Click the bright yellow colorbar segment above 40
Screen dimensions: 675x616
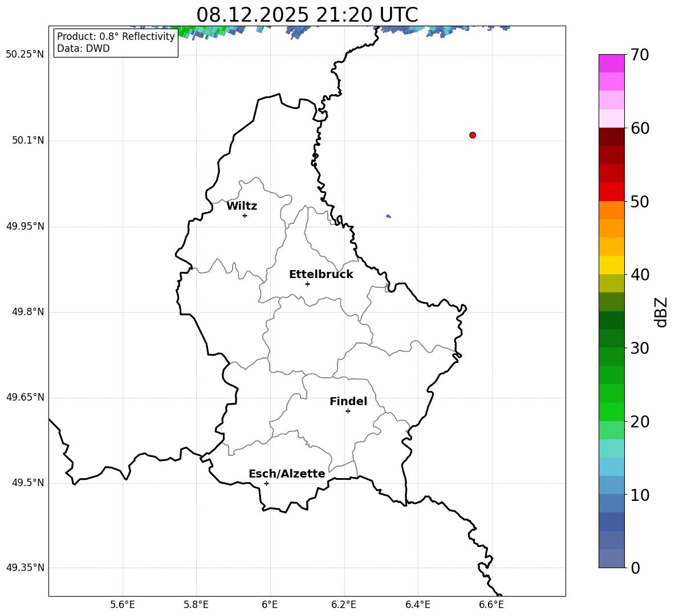point(611,265)
